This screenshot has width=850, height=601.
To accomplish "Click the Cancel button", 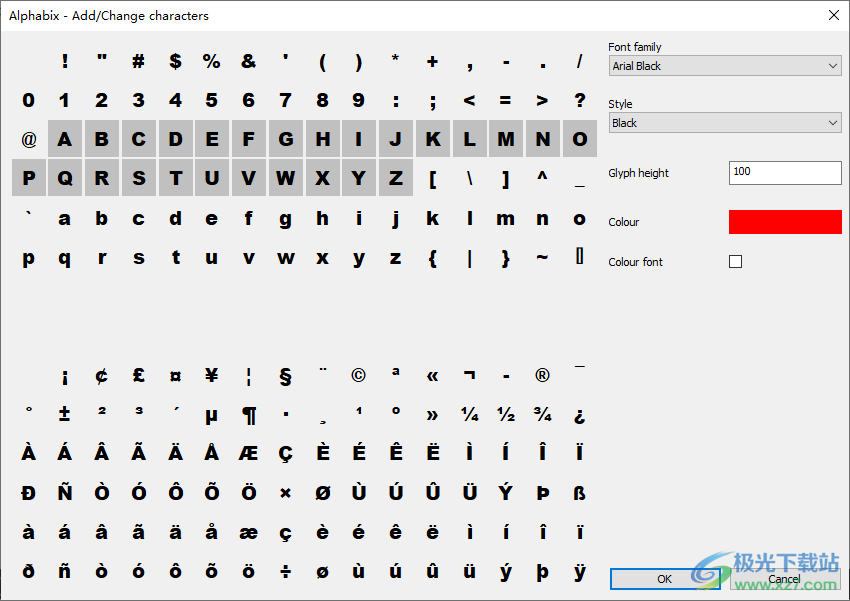I will 784,579.
